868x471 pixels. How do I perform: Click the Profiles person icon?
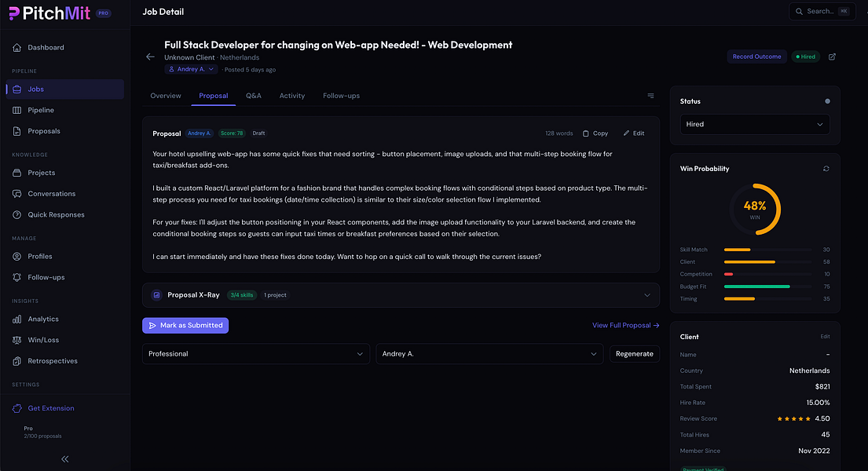pos(17,256)
